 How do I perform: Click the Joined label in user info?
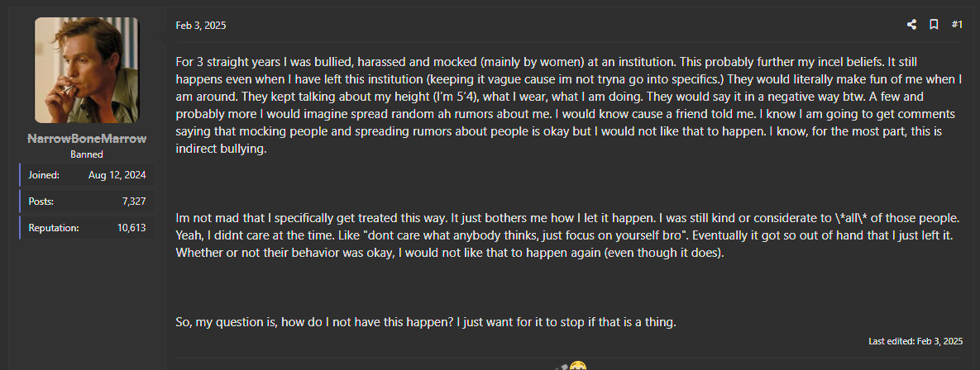(42, 175)
